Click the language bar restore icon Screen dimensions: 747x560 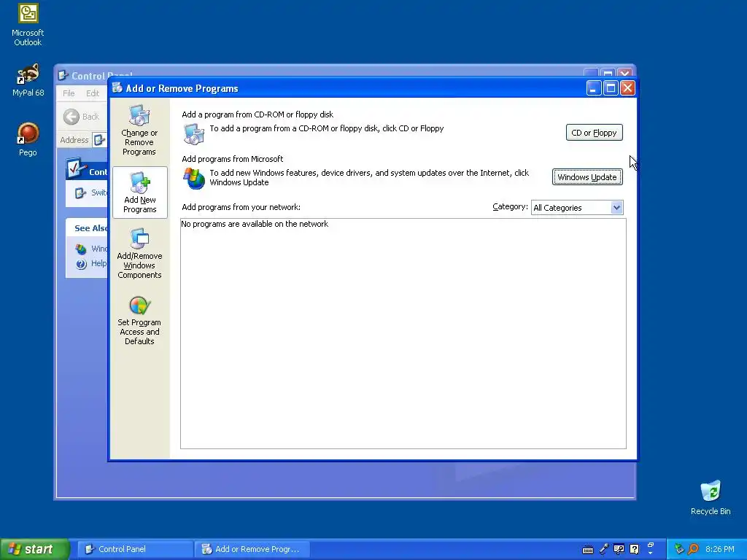pyautogui.click(x=651, y=545)
